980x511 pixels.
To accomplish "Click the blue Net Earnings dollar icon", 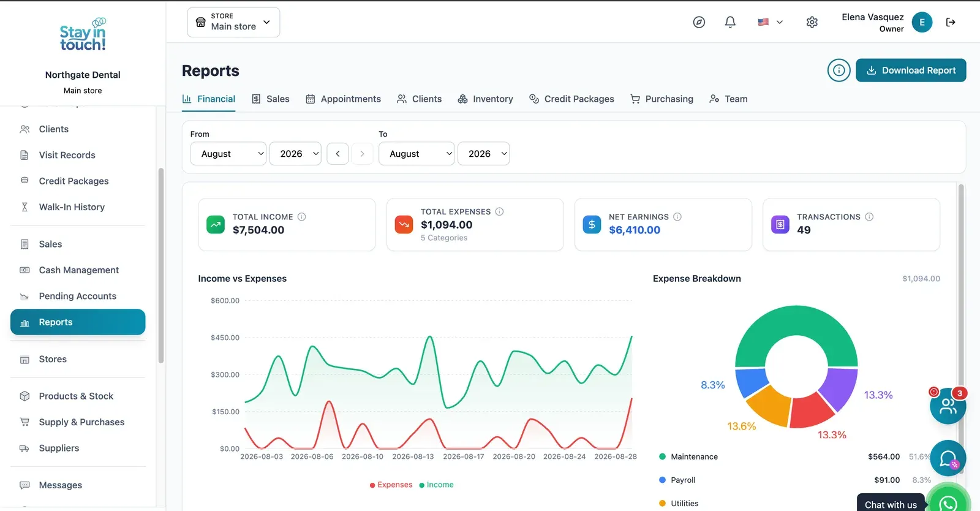I will click(x=592, y=225).
